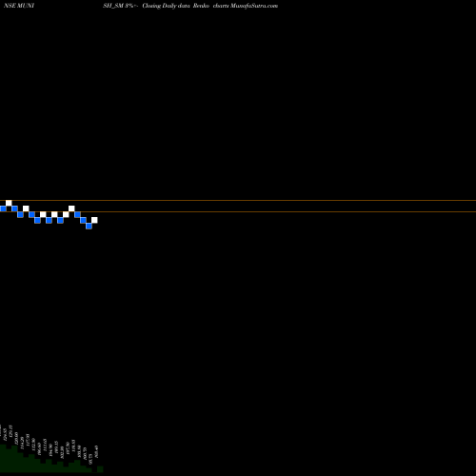The image size is (476, 476).
Task: Click the 'SH_SM' symbol text in header
Action: [x=113, y=6]
